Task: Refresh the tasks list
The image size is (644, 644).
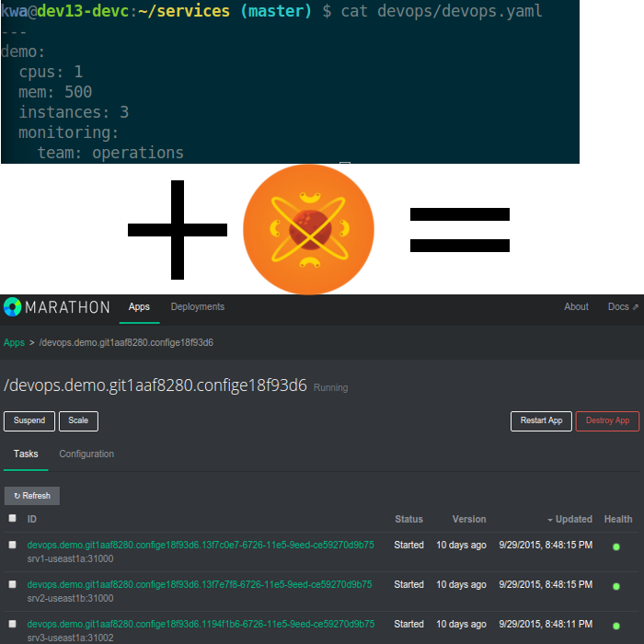Action: click(32, 496)
